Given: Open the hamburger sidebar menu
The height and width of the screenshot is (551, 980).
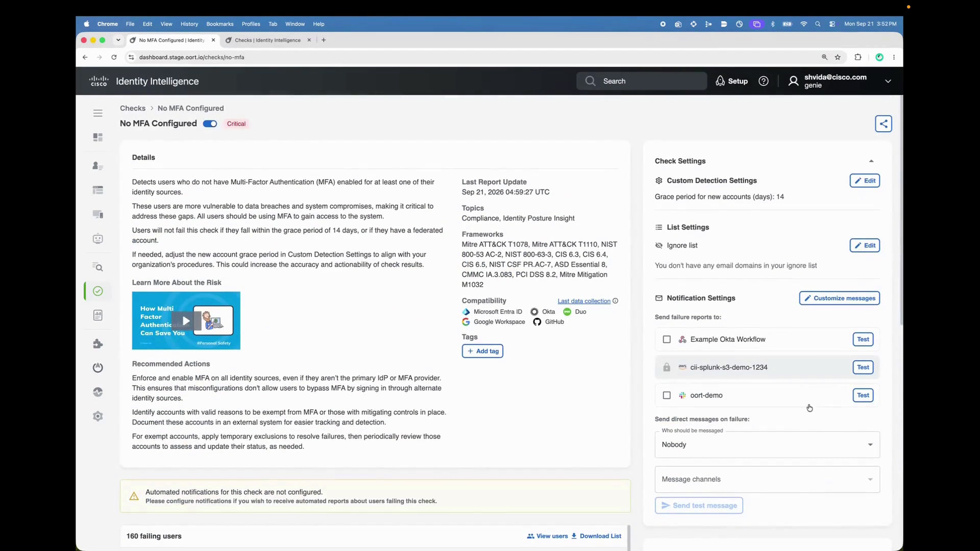Looking at the screenshot, I should 98,113.
